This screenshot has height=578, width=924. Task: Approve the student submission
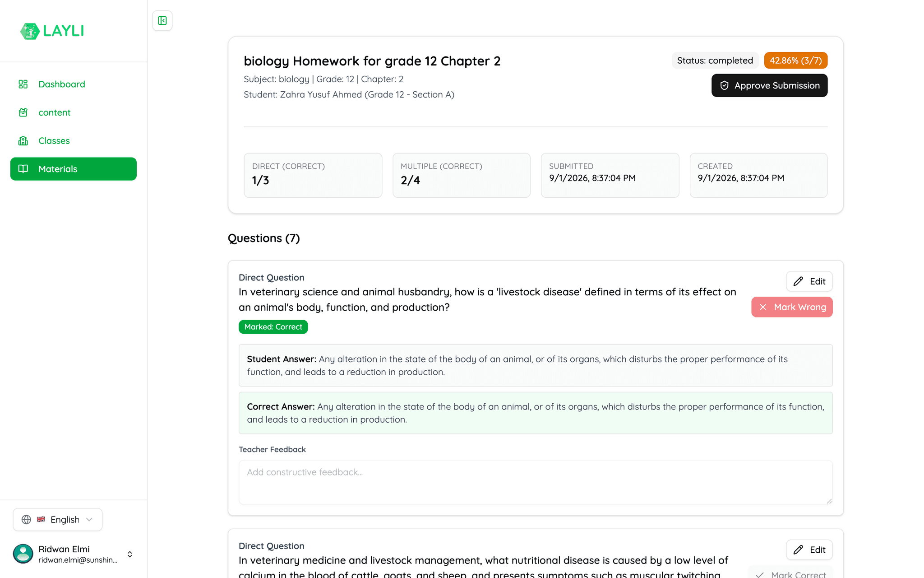[x=770, y=86]
